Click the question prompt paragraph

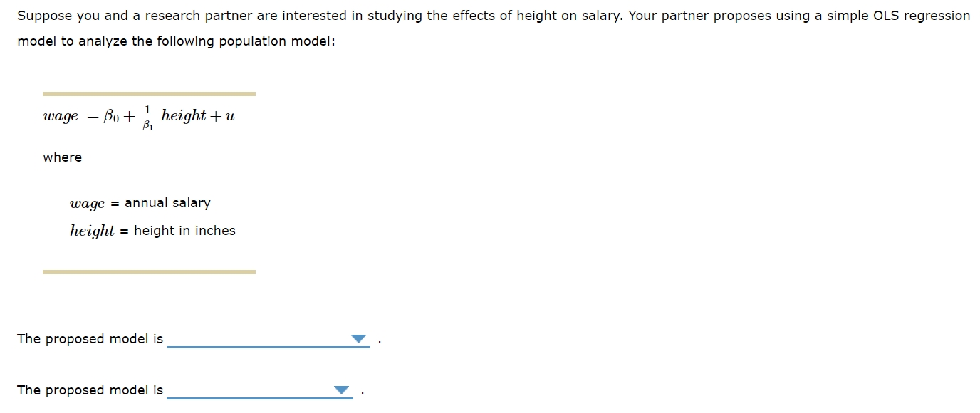coord(491,28)
